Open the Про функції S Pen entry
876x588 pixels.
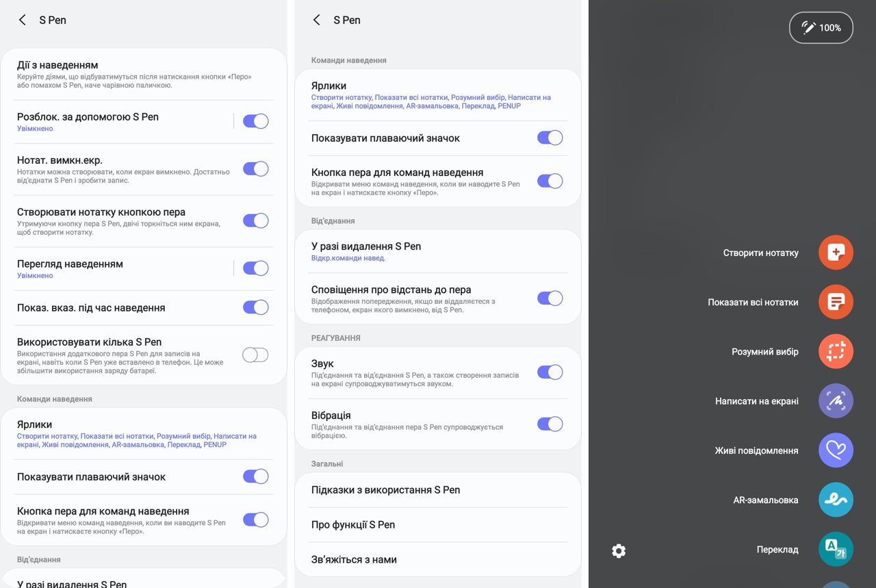tap(438, 524)
